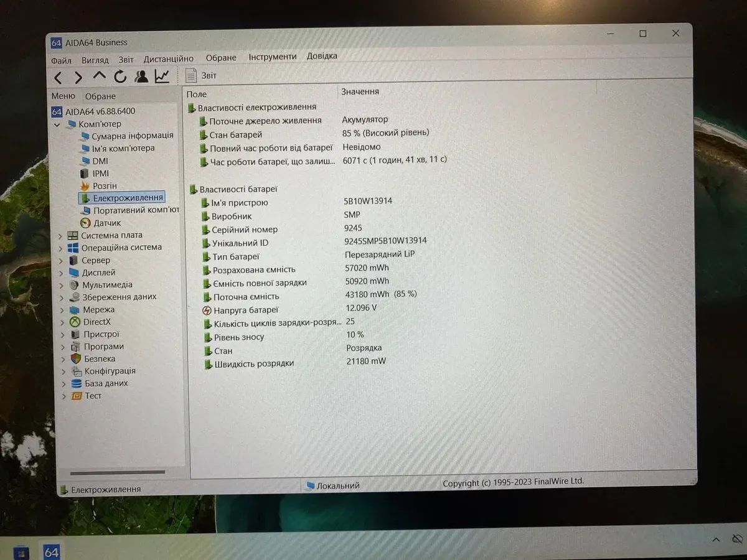The width and height of the screenshot is (747, 560).
Task: Go up one level with Up arrow
Action: 99,77
